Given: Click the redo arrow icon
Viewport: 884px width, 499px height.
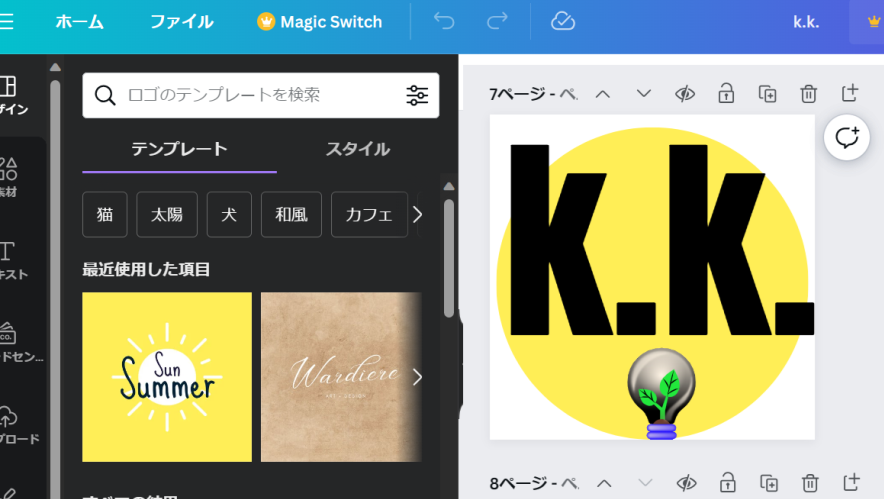Looking at the screenshot, I should (497, 22).
